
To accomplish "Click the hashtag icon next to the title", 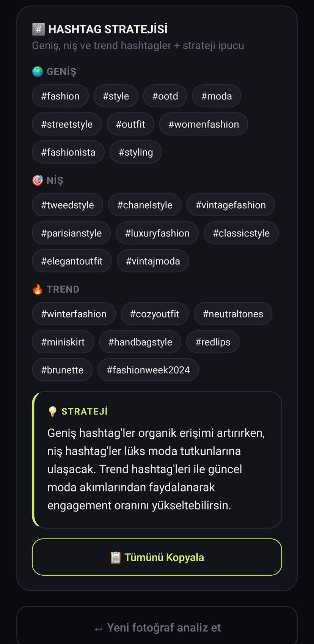I will pyautogui.click(x=38, y=28).
